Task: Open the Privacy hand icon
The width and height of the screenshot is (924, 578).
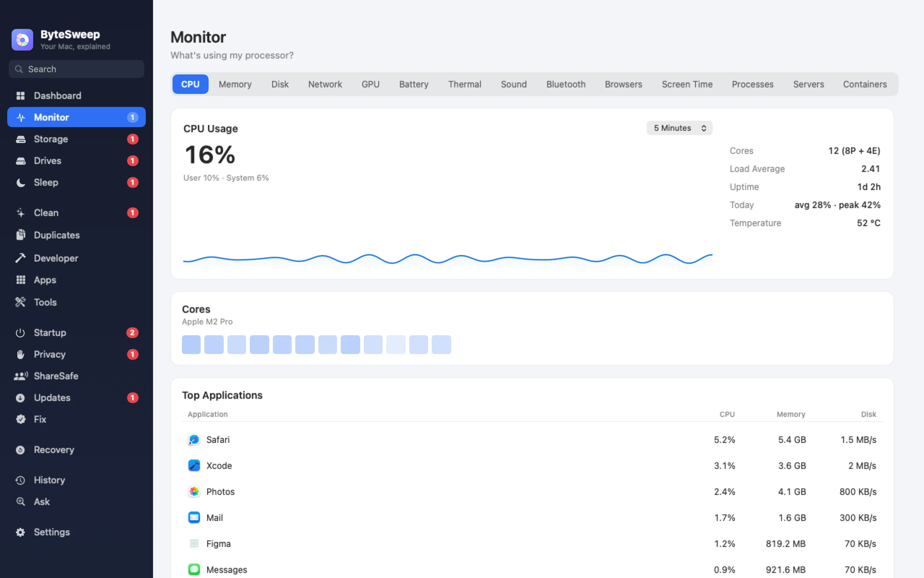Action: tap(21, 354)
